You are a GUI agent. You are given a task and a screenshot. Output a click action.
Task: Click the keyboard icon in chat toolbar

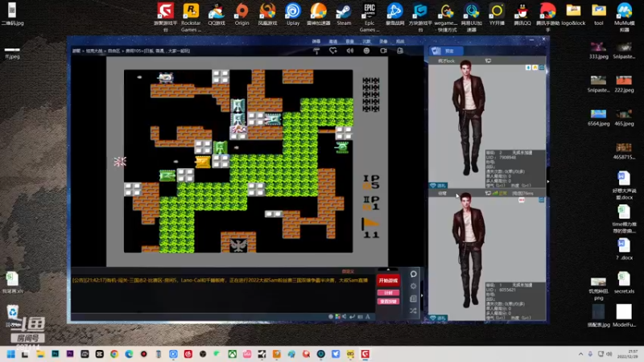point(360,316)
